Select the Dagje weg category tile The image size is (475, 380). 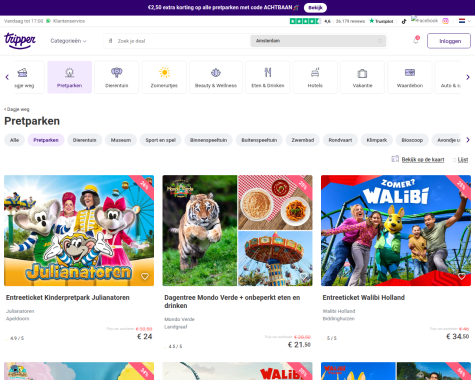[29, 77]
